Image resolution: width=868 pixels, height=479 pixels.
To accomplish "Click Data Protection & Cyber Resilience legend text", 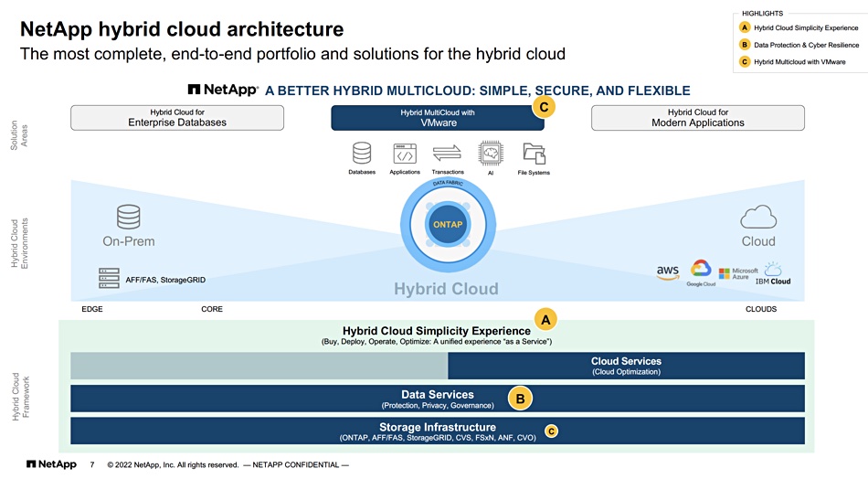I will (807, 45).
